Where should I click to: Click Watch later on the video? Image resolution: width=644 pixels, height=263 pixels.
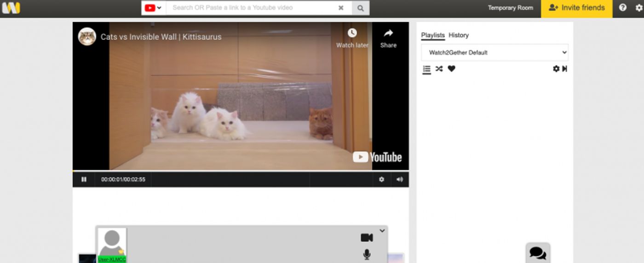[352, 38]
